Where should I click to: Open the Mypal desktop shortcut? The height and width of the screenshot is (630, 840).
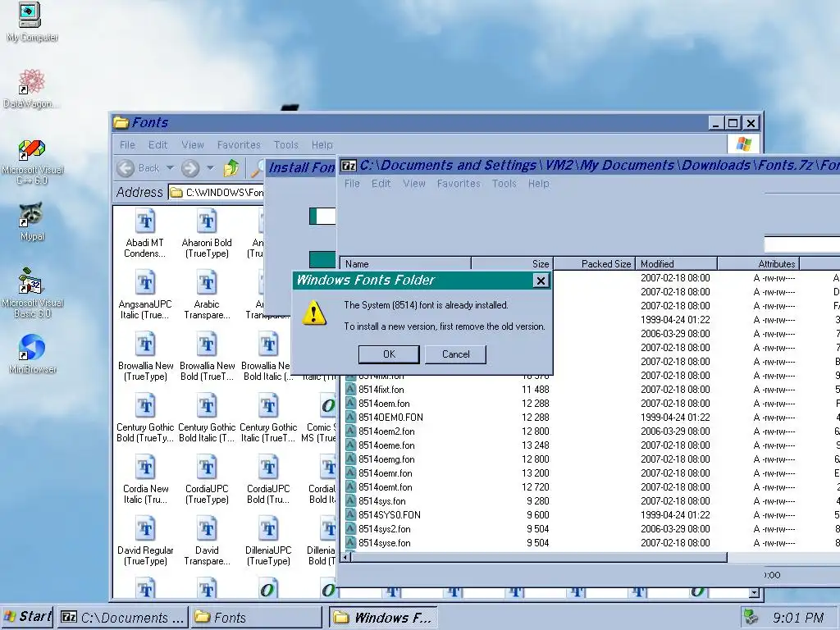tap(32, 222)
